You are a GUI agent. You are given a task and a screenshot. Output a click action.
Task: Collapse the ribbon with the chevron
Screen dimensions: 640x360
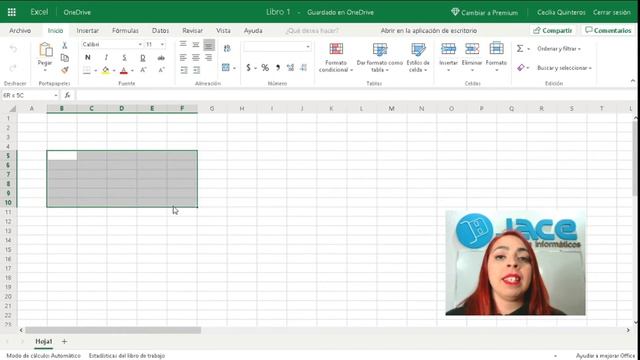pyautogui.click(x=633, y=81)
